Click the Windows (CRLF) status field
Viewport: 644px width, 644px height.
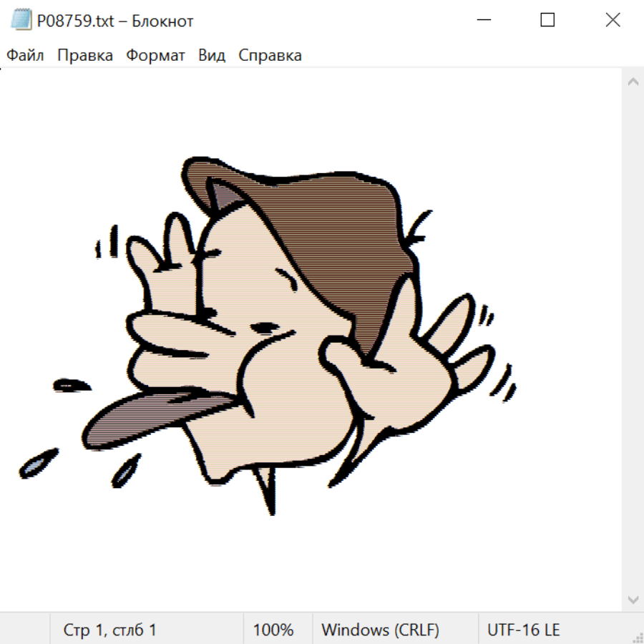click(x=380, y=630)
